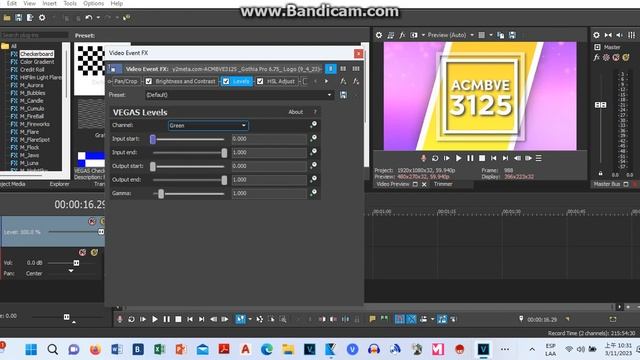
Task: Select HSL Adjust effect in chain
Action: tap(281, 81)
